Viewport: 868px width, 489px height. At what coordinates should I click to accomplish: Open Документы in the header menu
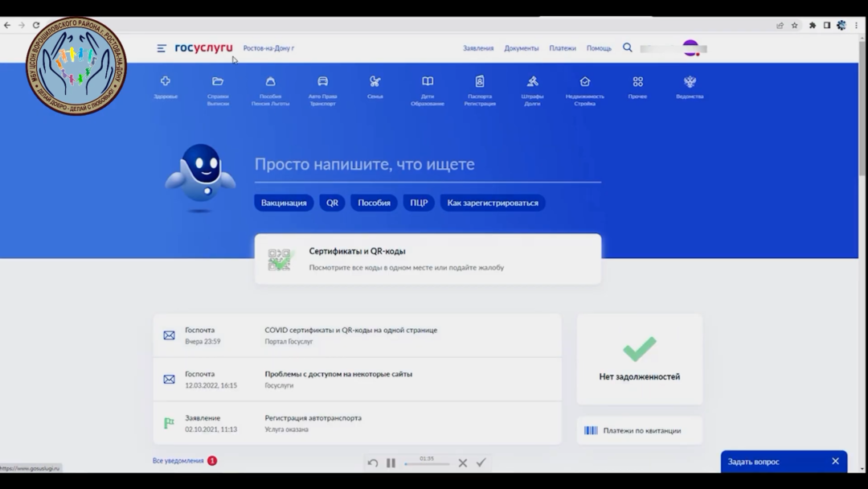point(521,48)
